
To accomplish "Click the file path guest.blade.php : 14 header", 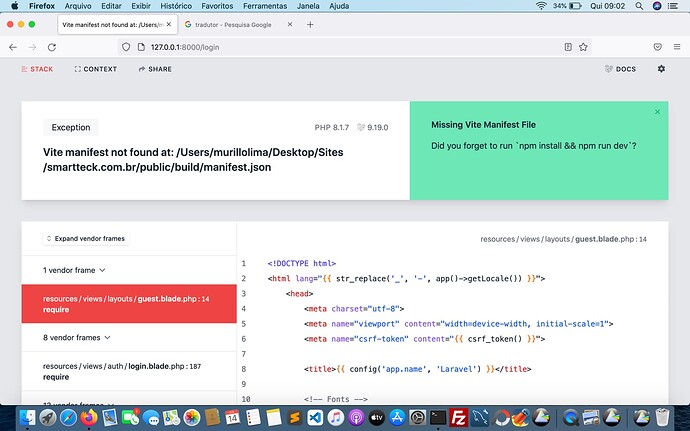I will tap(563, 239).
